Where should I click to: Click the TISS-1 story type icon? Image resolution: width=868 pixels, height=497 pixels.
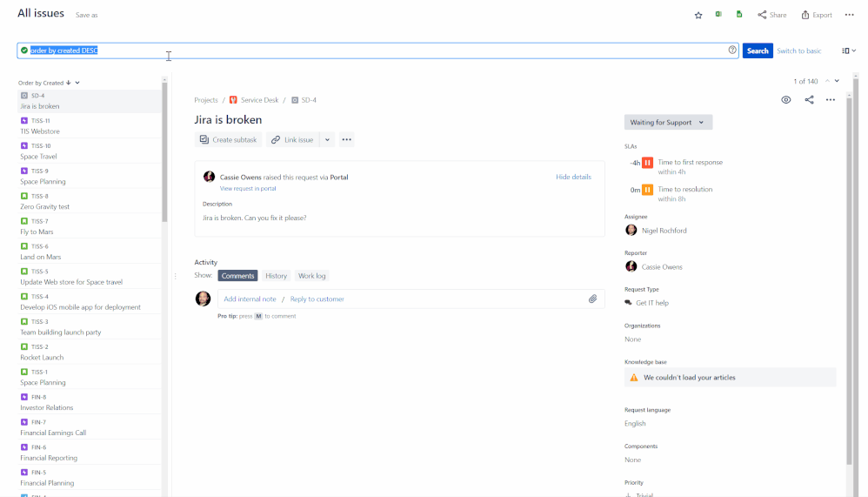click(x=23, y=372)
